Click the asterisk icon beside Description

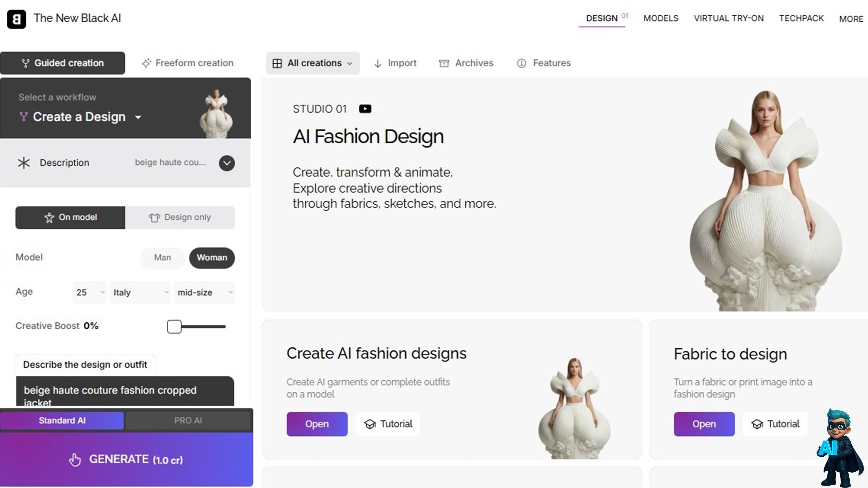tap(24, 163)
